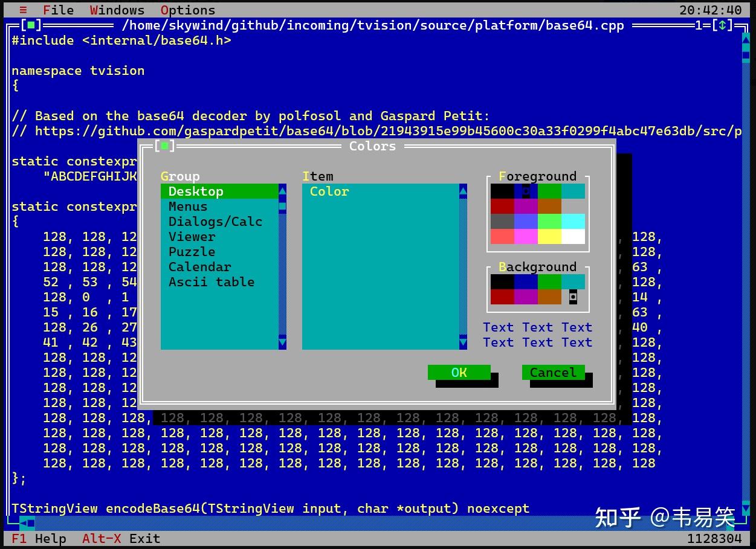Click the Item list scroll-down arrow
756x549 pixels.
click(x=463, y=342)
